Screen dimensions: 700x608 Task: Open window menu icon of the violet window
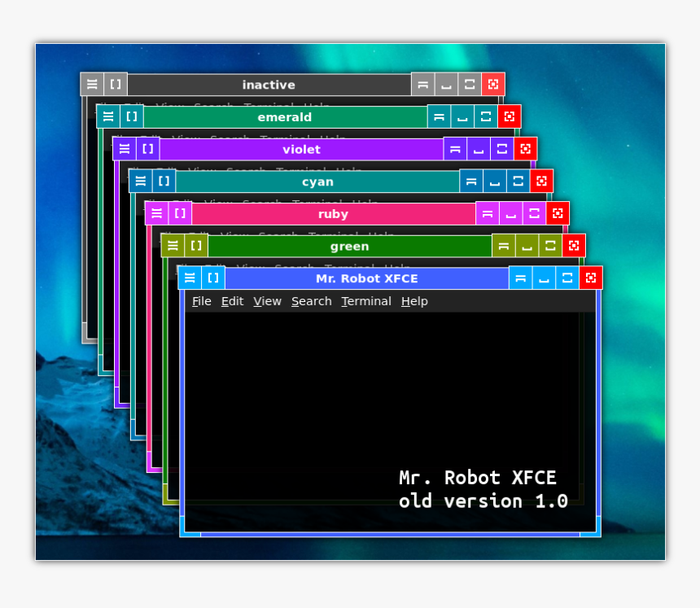(124, 149)
